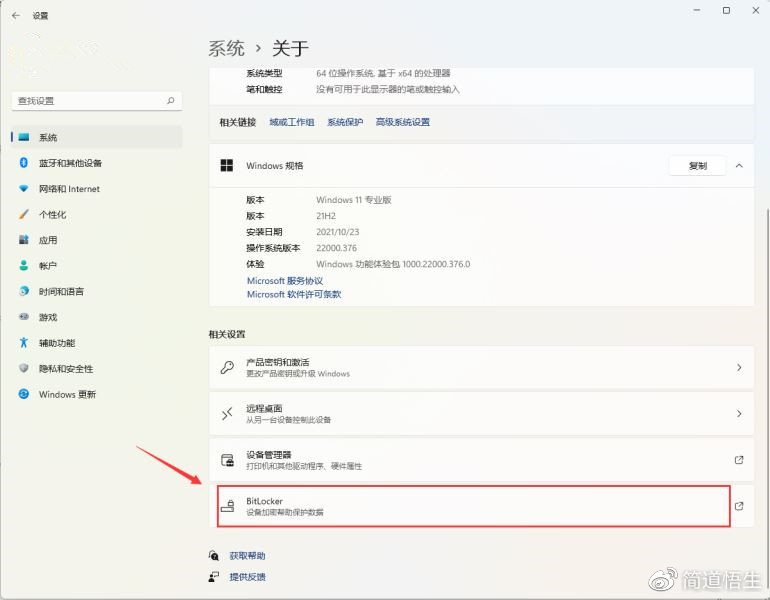Open the 产品密钥和激活 row
Image resolution: width=770 pixels, height=600 pixels.
pos(481,367)
